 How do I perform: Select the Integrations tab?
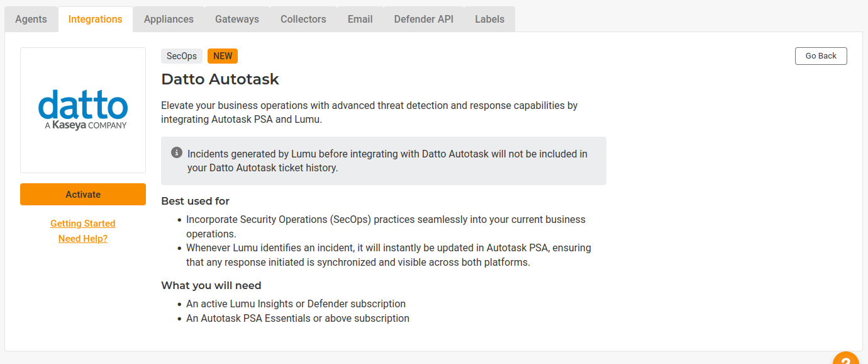coord(95,19)
